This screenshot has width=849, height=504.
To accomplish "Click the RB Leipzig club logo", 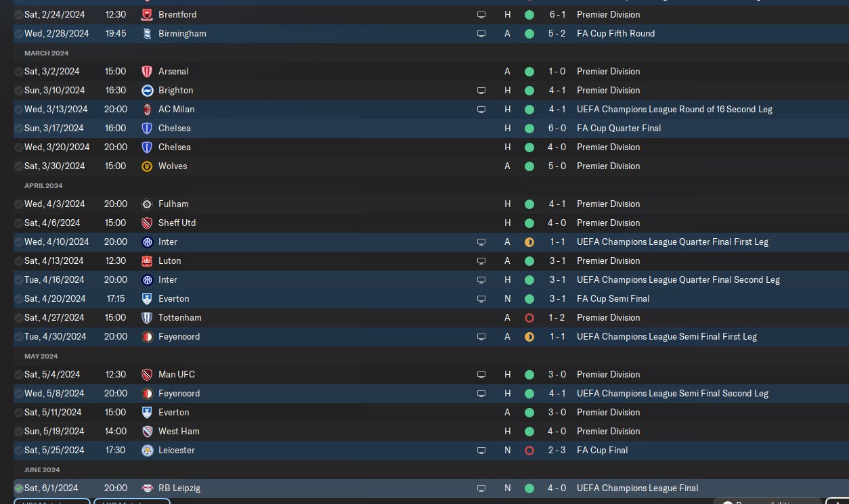I will (x=147, y=488).
